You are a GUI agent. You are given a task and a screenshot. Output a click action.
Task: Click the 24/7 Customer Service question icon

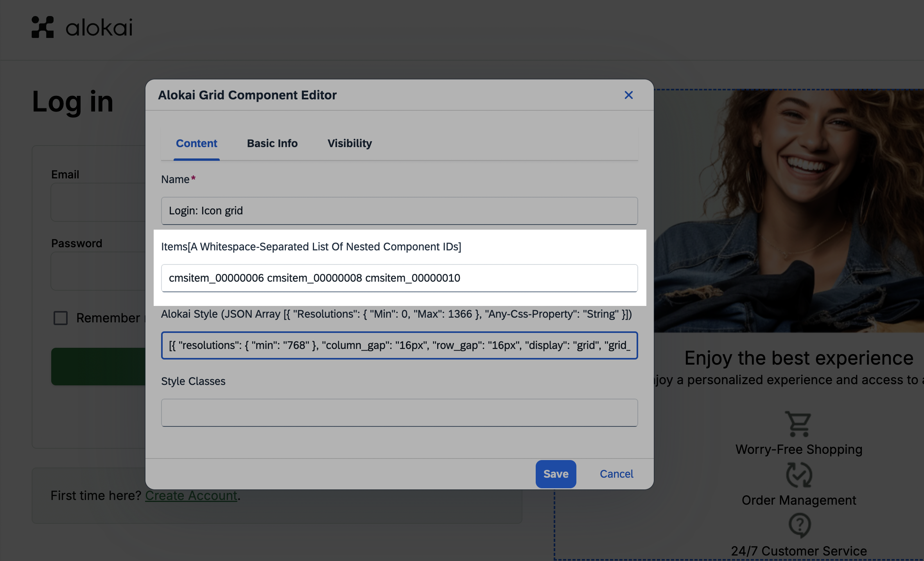click(x=799, y=525)
